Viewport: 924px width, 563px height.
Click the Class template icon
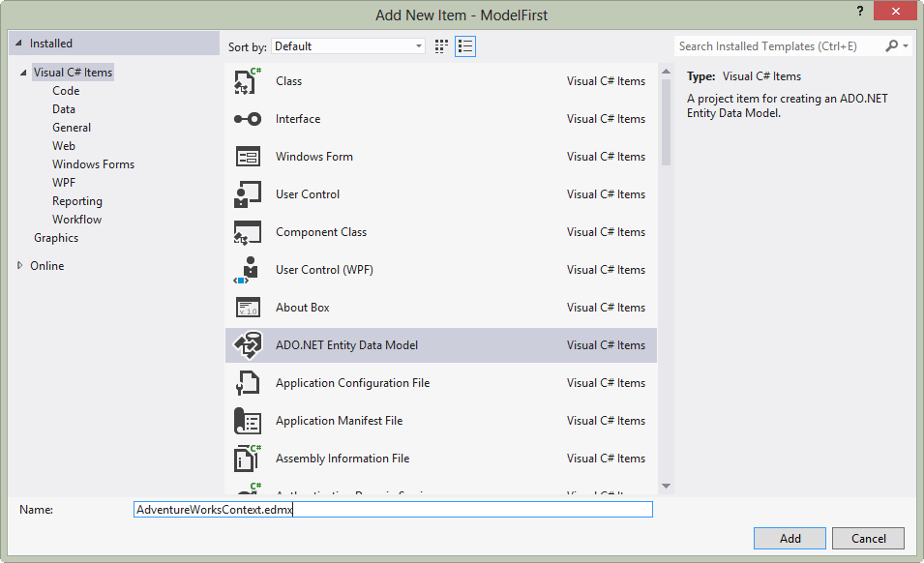click(248, 81)
